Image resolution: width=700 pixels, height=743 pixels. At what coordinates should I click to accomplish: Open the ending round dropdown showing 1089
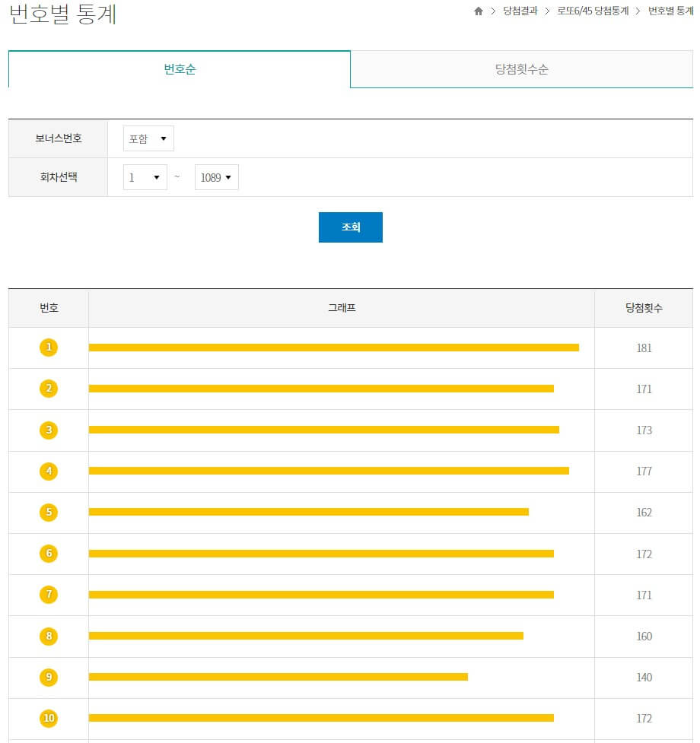216,176
